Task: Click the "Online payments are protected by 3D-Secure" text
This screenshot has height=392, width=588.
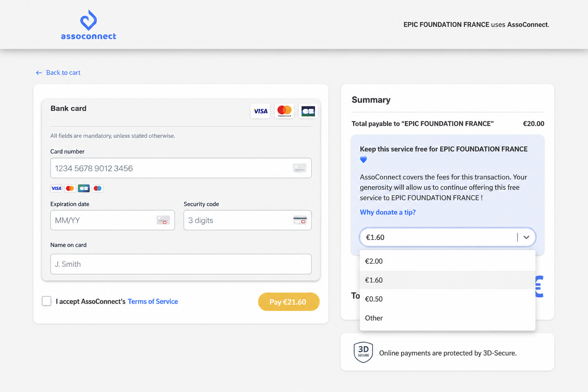Action: 448,353
